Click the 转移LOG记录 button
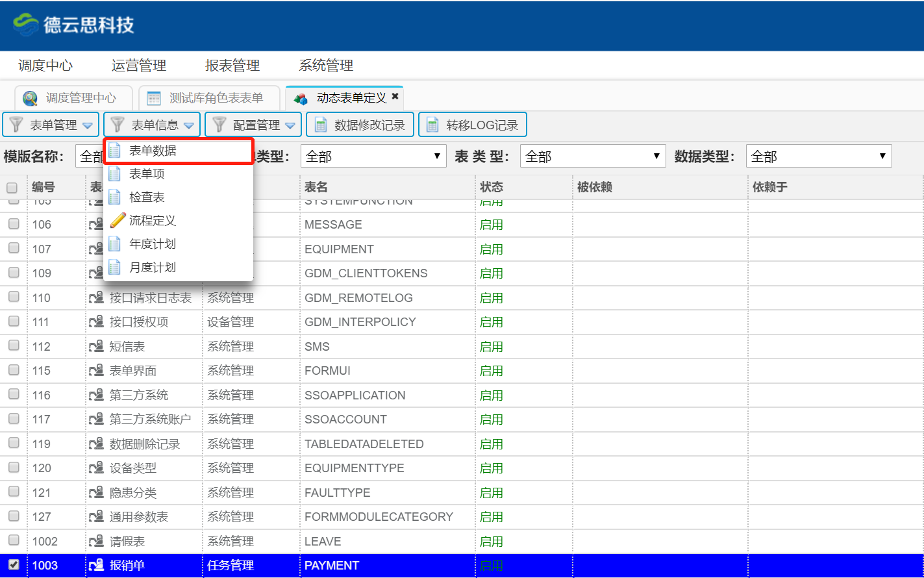 click(472, 125)
